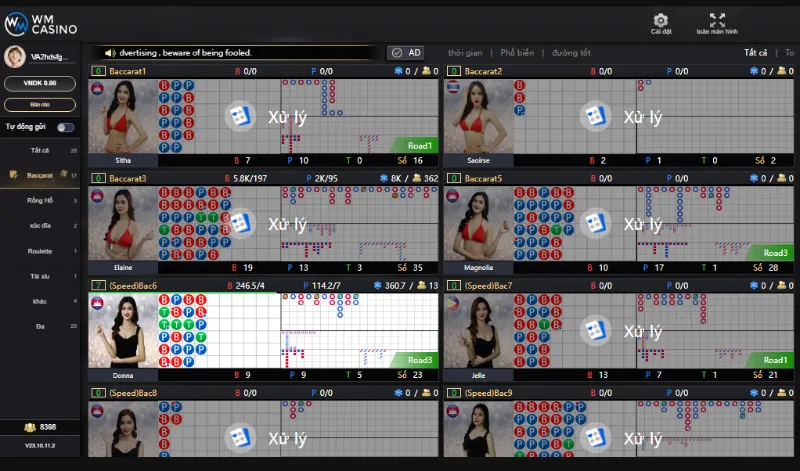This screenshot has height=471, width=800.
Task: Click the Báo cáo button
Action: [x=40, y=104]
